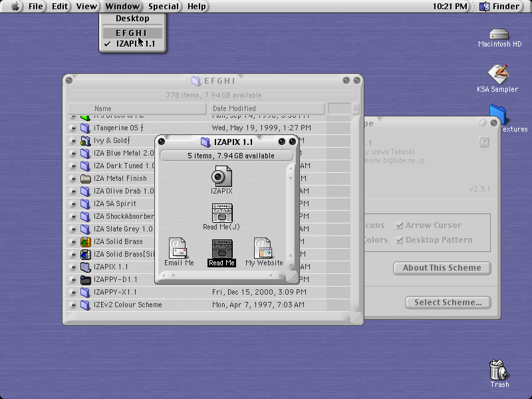Open the Edit menu
This screenshot has width=532, height=399.
[x=60, y=7]
